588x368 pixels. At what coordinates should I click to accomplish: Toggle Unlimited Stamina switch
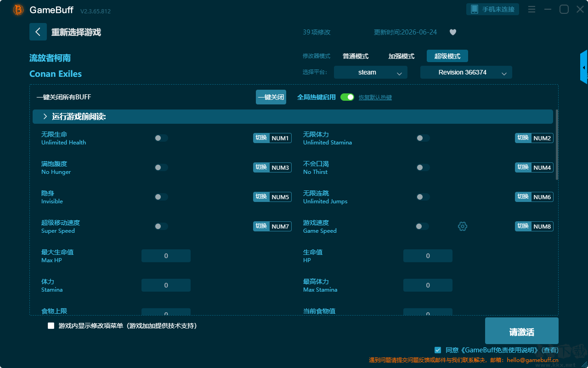[423, 138]
